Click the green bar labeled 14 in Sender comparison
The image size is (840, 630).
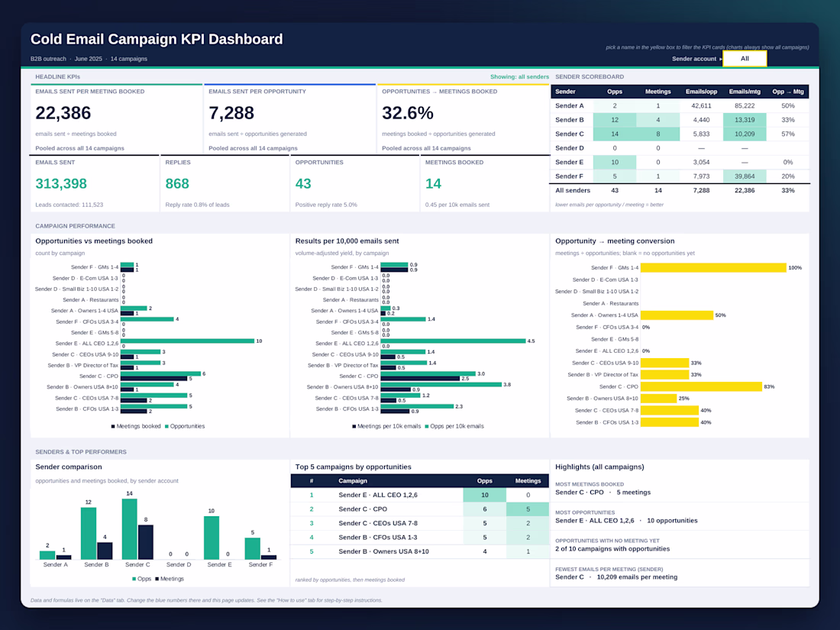click(130, 529)
